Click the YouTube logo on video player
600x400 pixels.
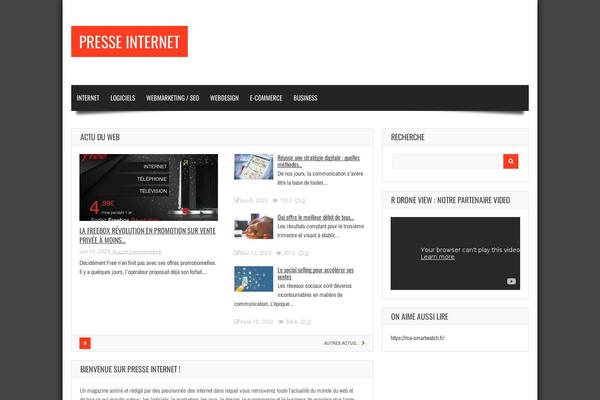511,281
